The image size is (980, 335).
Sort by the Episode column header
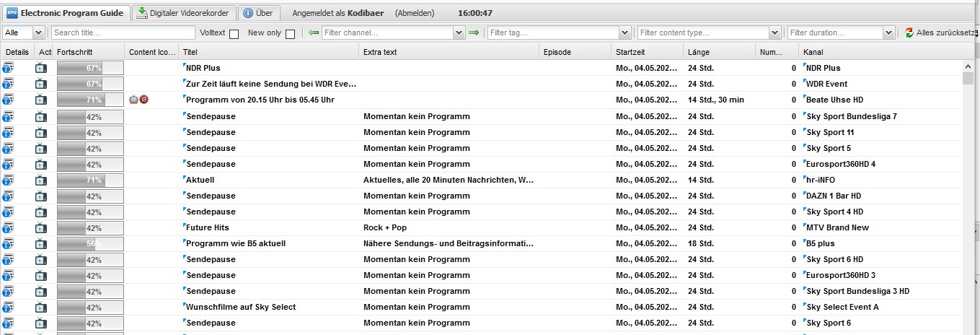point(575,52)
